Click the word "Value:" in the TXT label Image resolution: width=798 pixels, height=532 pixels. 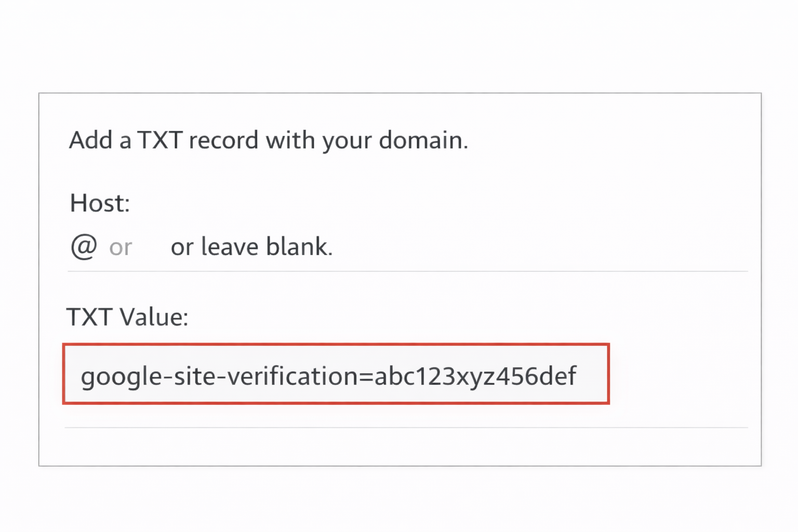click(x=154, y=317)
